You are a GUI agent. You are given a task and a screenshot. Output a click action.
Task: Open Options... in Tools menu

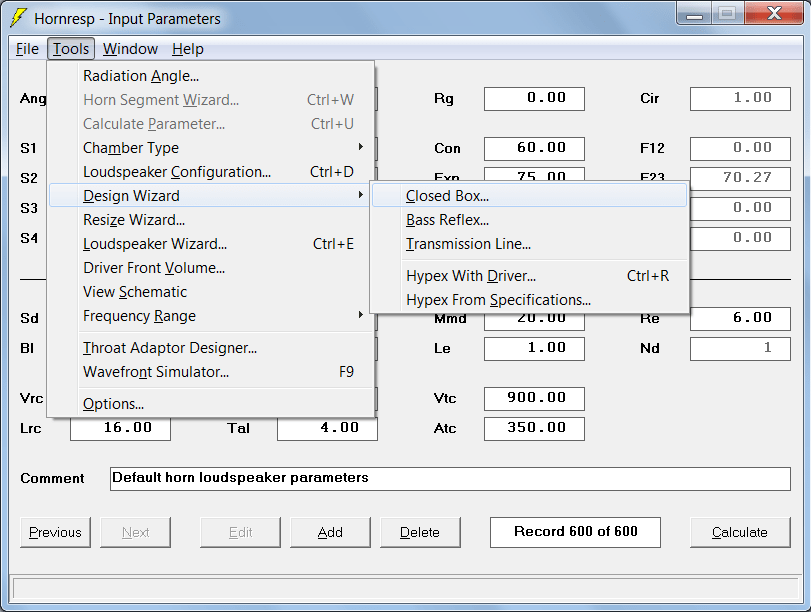211,404
